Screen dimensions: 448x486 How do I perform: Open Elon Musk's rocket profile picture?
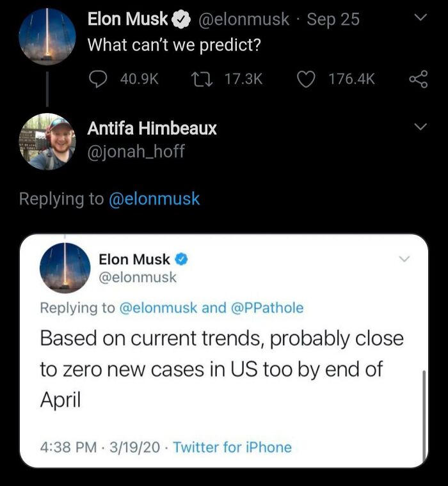[47, 36]
